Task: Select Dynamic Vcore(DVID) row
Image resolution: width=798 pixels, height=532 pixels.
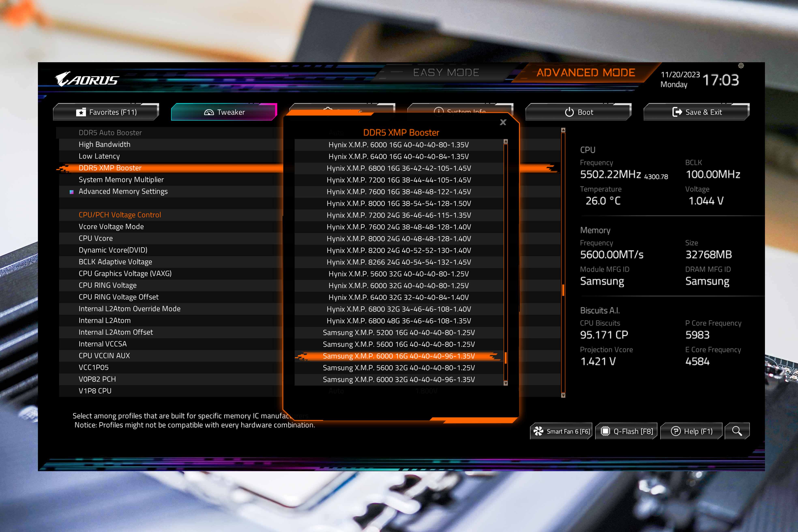Action: click(171, 250)
